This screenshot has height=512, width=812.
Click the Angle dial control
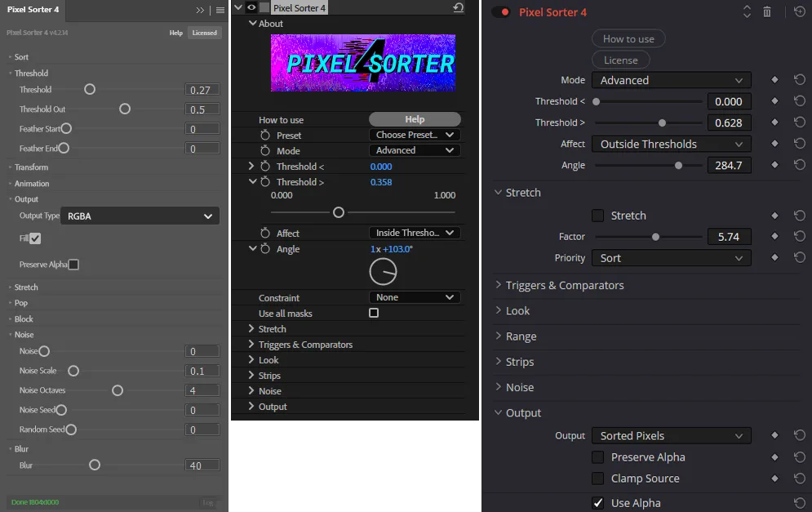click(384, 272)
